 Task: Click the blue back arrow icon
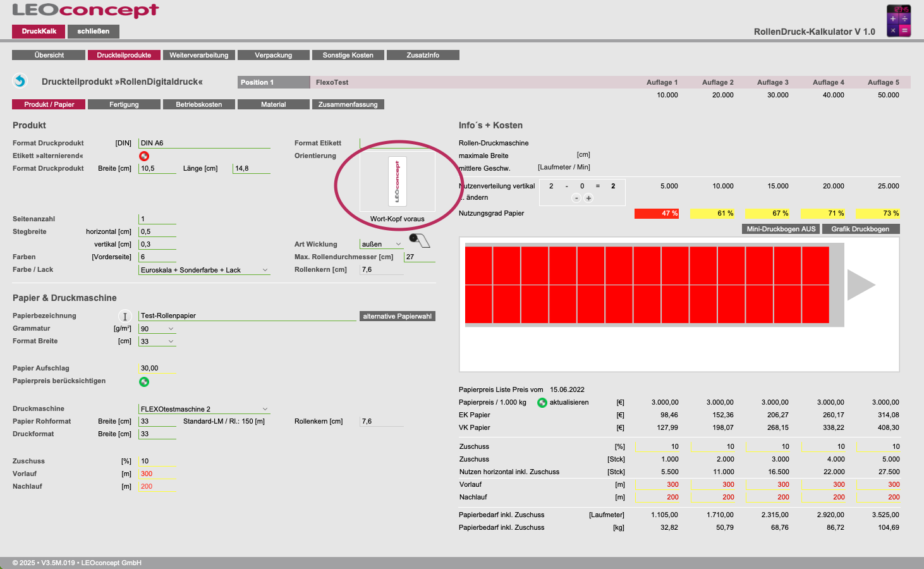pos(20,81)
